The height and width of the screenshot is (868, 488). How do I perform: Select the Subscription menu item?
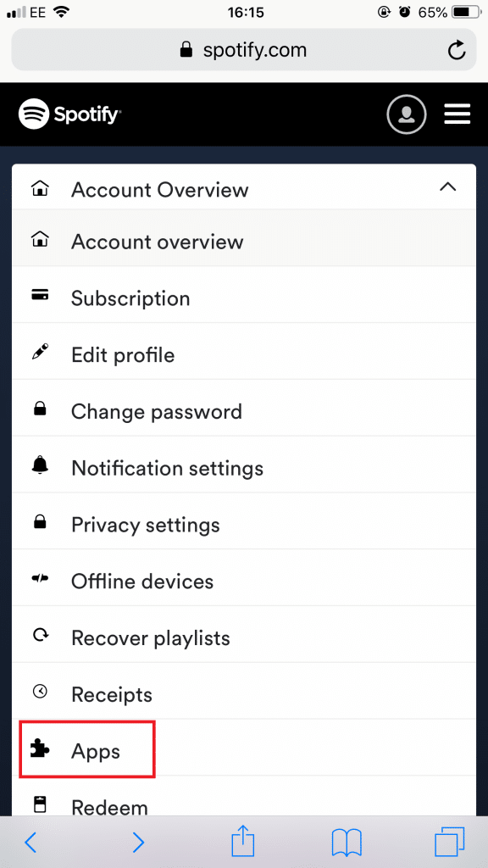tap(130, 298)
